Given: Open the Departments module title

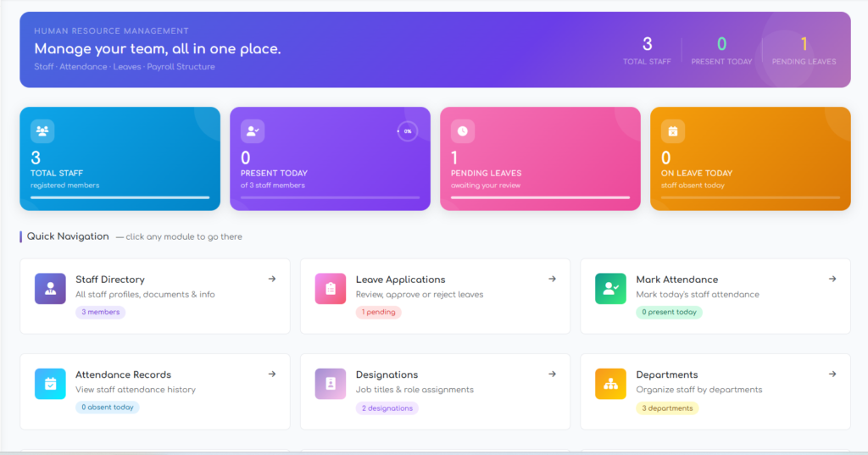Looking at the screenshot, I should tap(666, 375).
